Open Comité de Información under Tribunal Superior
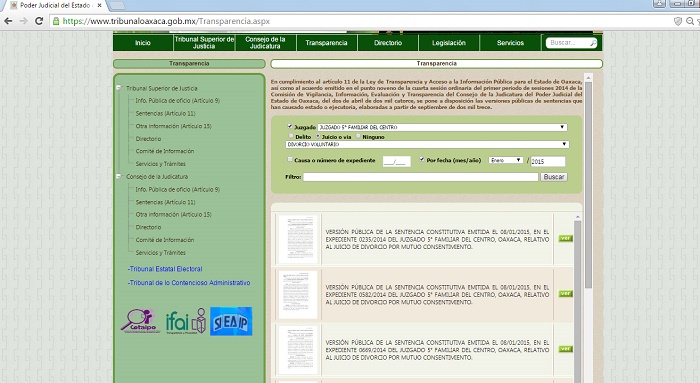 click(x=165, y=151)
